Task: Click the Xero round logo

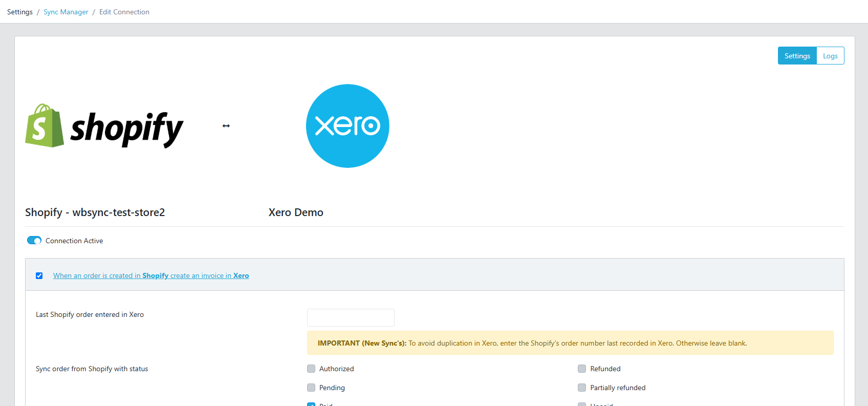Action: pyautogui.click(x=348, y=126)
